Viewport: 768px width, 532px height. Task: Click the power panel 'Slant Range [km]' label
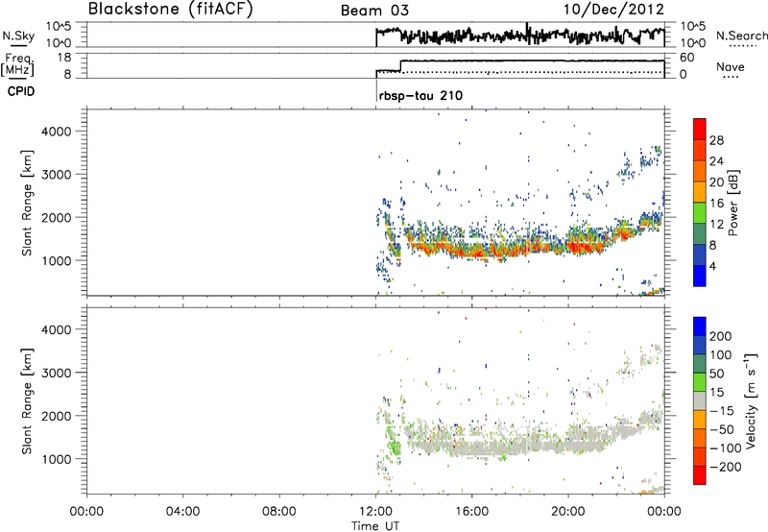click(x=27, y=203)
